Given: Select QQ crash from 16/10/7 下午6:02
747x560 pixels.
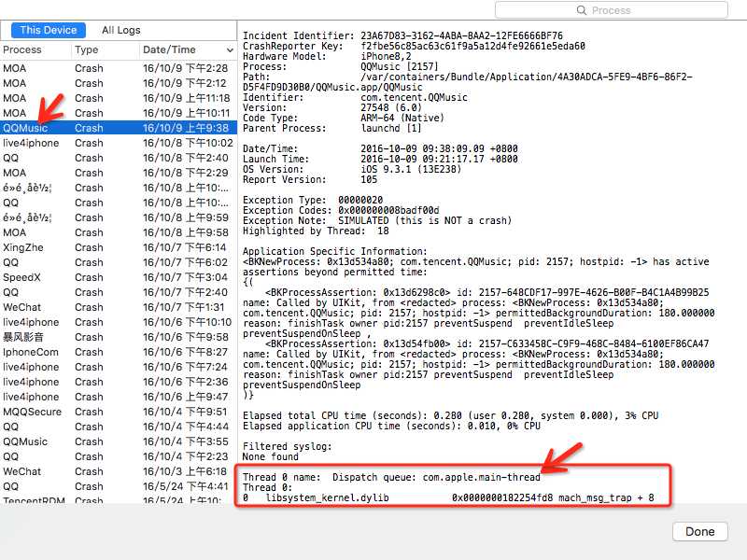Looking at the screenshot, I should click(x=119, y=262).
